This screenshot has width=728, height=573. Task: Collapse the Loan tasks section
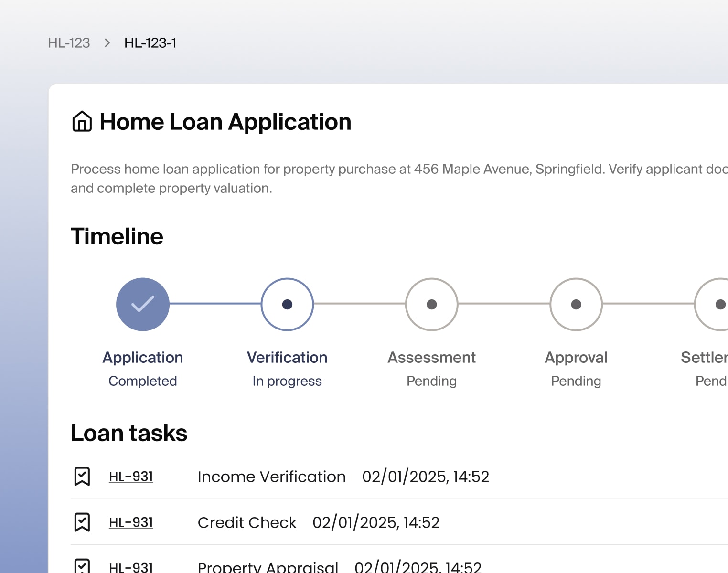pyautogui.click(x=129, y=433)
